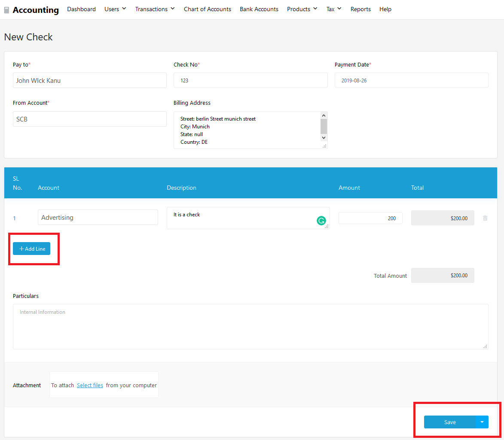Image resolution: width=504 pixels, height=440 pixels.
Task: Expand the Tax menu
Action: (x=334, y=9)
